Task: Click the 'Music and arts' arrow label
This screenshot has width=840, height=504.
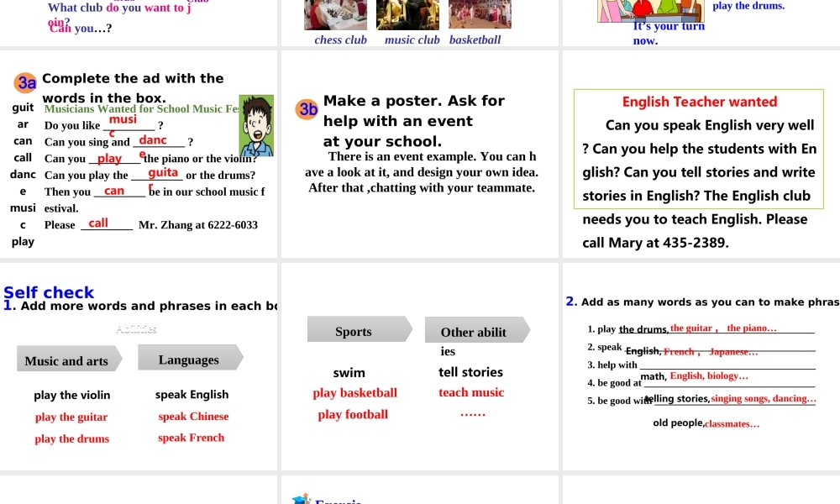Action: (70, 359)
